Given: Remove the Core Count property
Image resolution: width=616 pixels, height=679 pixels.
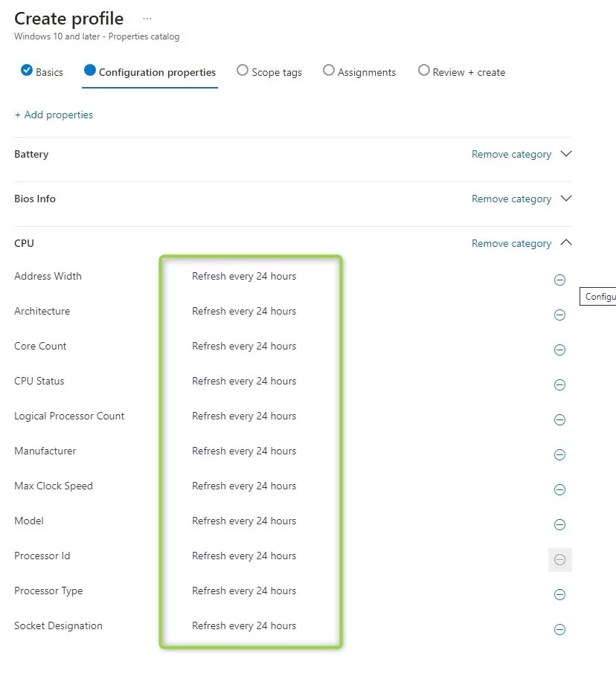Looking at the screenshot, I should tap(559, 350).
